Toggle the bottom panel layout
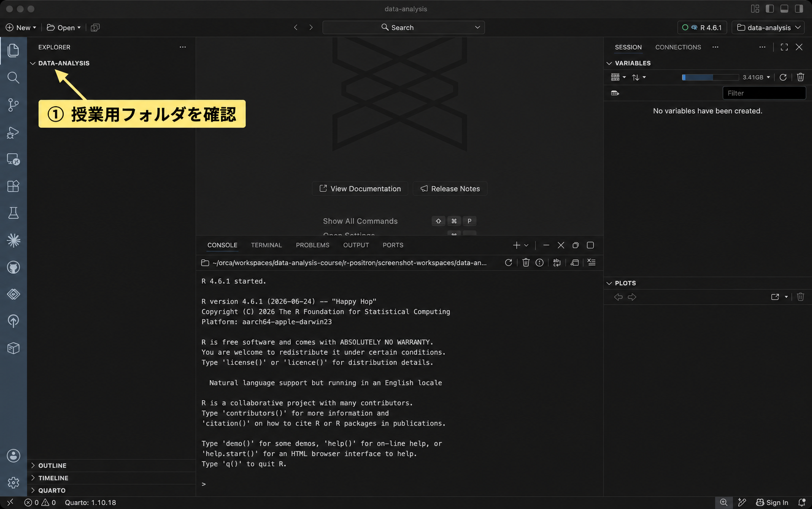The image size is (812, 509). (784, 9)
